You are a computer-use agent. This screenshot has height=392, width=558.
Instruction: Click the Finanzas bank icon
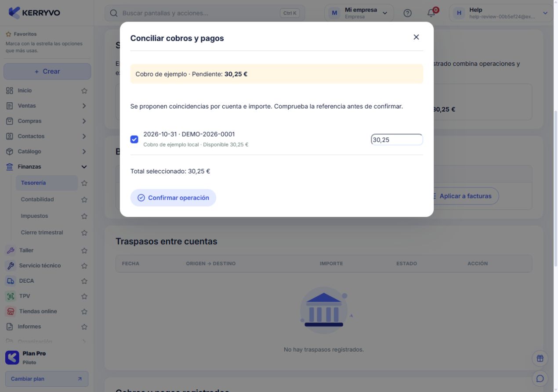point(10,167)
